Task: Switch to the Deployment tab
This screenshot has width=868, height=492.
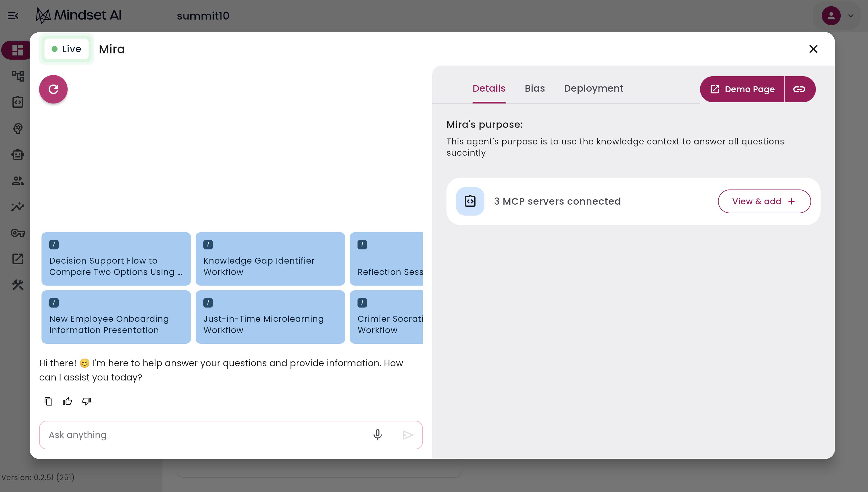Action: [x=593, y=89]
